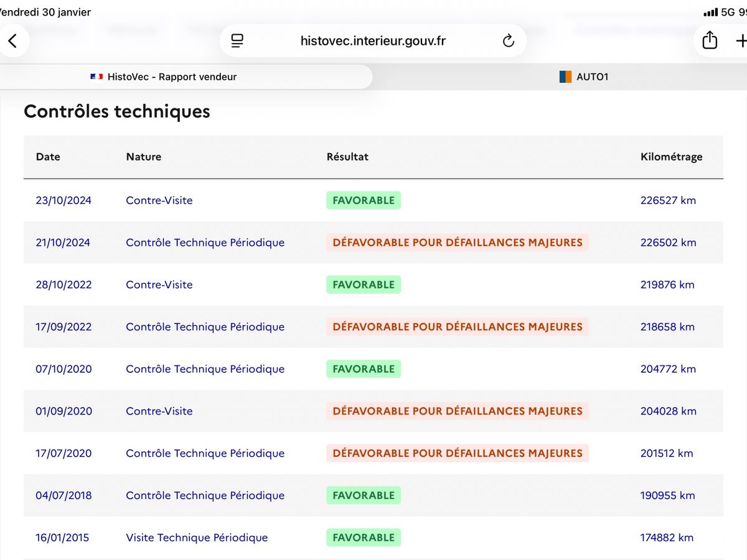The image size is (747, 560).
Task: Open the page reader menu icon
Action: [x=237, y=41]
